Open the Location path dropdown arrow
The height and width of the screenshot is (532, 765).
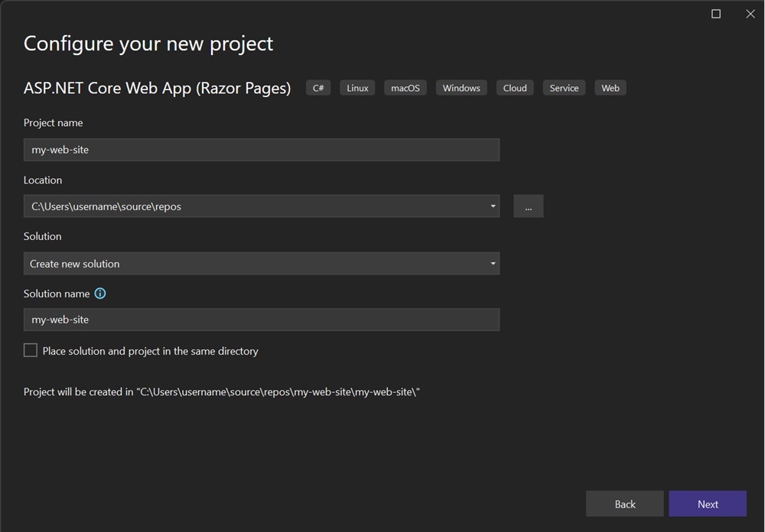(493, 206)
